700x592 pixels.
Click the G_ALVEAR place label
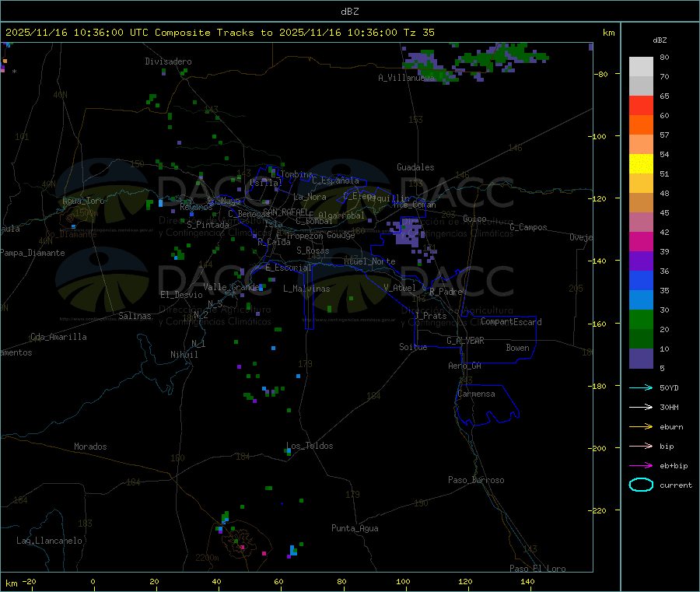(465, 341)
